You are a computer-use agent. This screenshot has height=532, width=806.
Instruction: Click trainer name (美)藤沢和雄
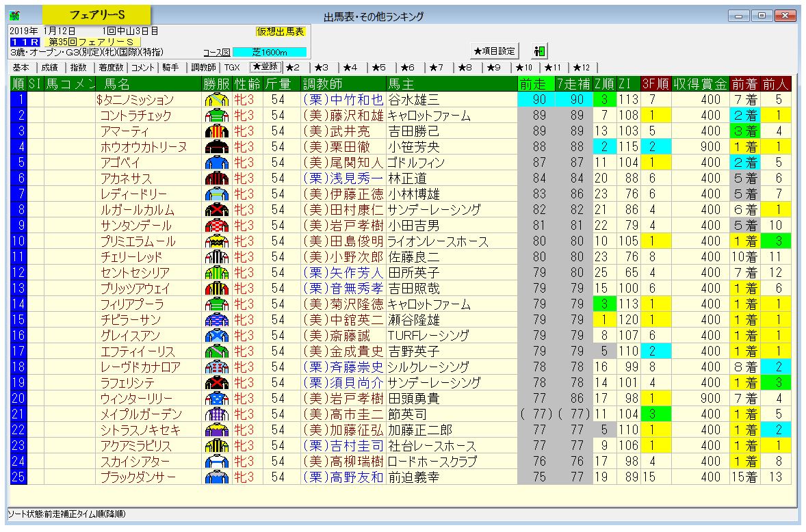tap(343, 116)
